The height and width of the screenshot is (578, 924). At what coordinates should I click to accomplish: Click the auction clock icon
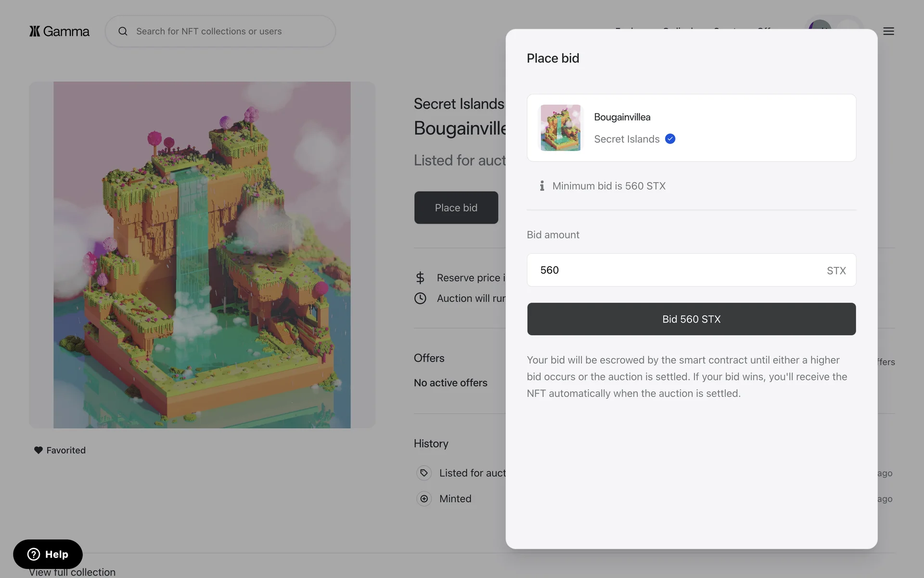[420, 298]
